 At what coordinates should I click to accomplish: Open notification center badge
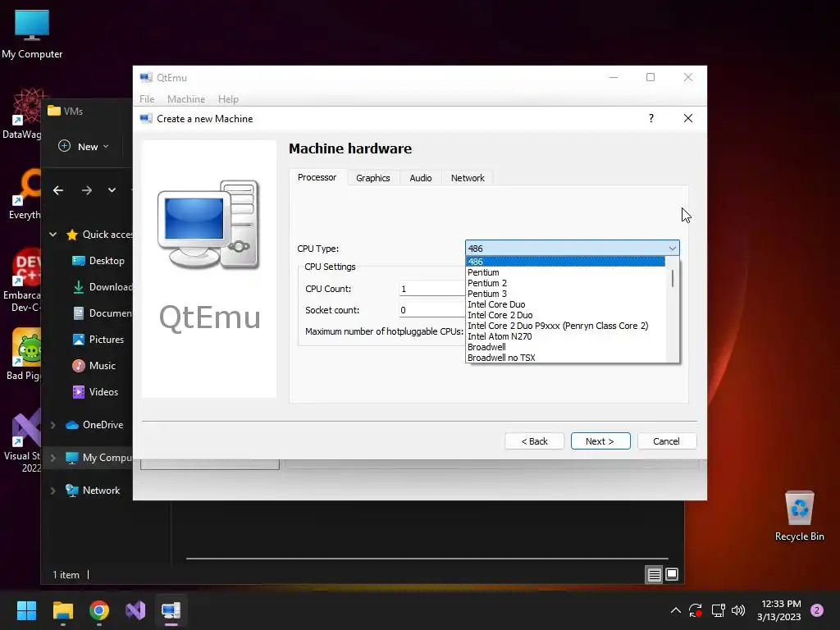pyautogui.click(x=817, y=610)
